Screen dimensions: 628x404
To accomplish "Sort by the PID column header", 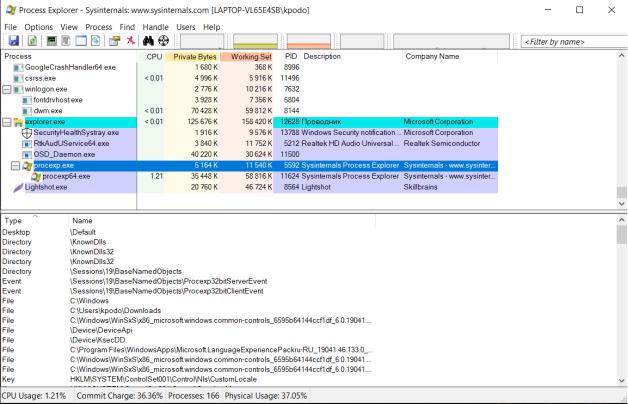I will point(287,56).
